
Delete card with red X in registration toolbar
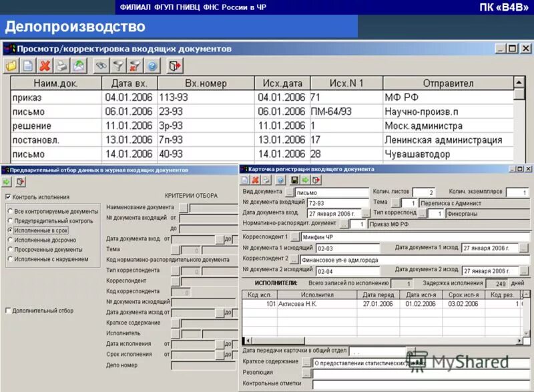coord(256,180)
